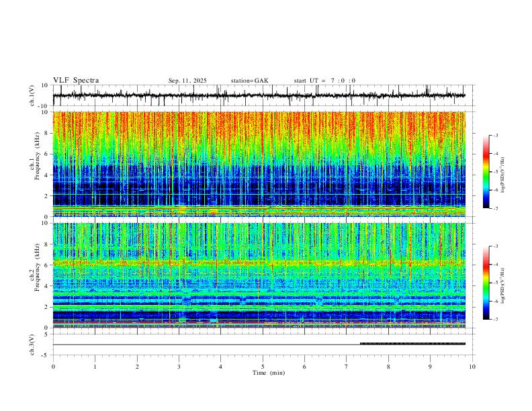Click the ch.1 black waveform trace
This screenshot has height=411, width=532.
(x=259, y=95)
